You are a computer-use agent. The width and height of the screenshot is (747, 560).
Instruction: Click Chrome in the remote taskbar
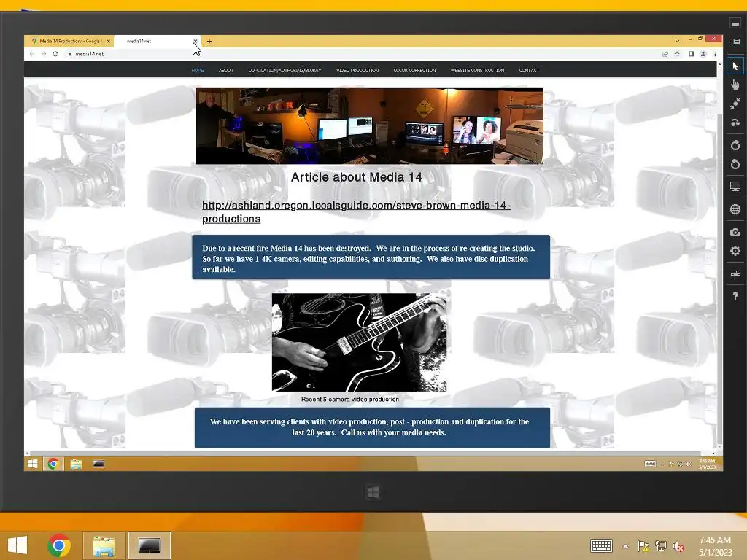tap(53, 464)
